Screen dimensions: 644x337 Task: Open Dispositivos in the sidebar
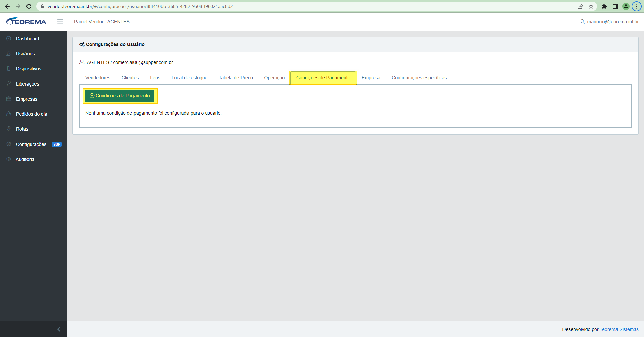point(34,69)
